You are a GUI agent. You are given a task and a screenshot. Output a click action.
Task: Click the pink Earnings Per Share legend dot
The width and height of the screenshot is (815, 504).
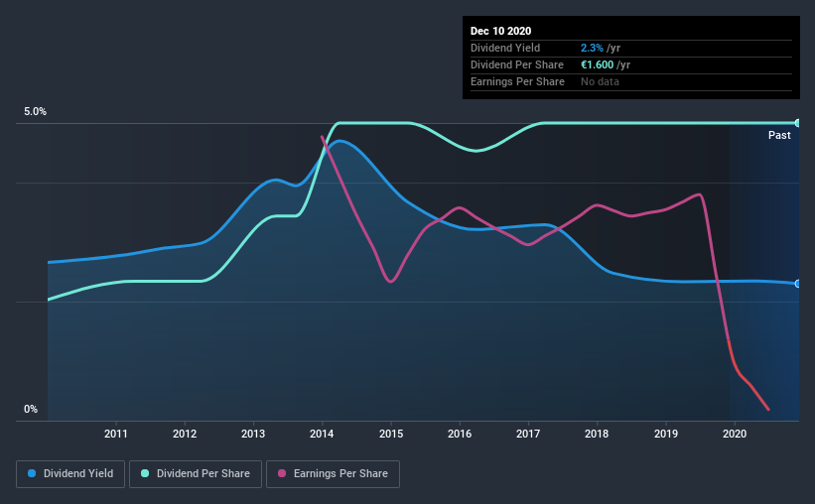282,473
